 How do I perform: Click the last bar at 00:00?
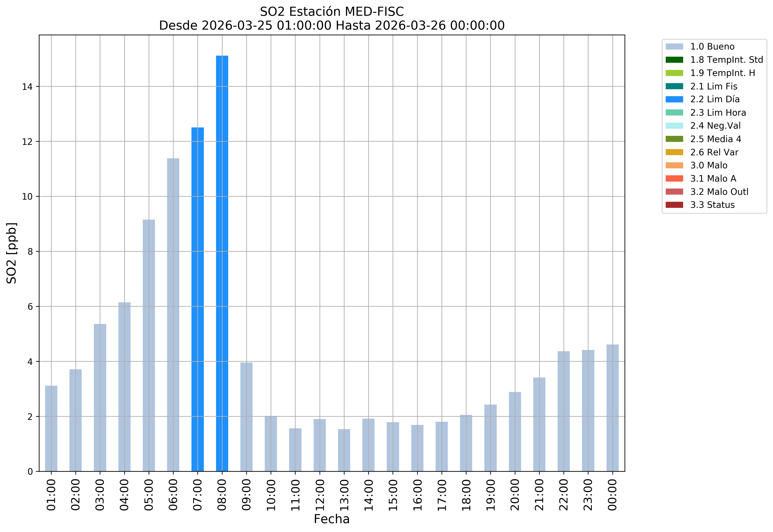pos(612,408)
